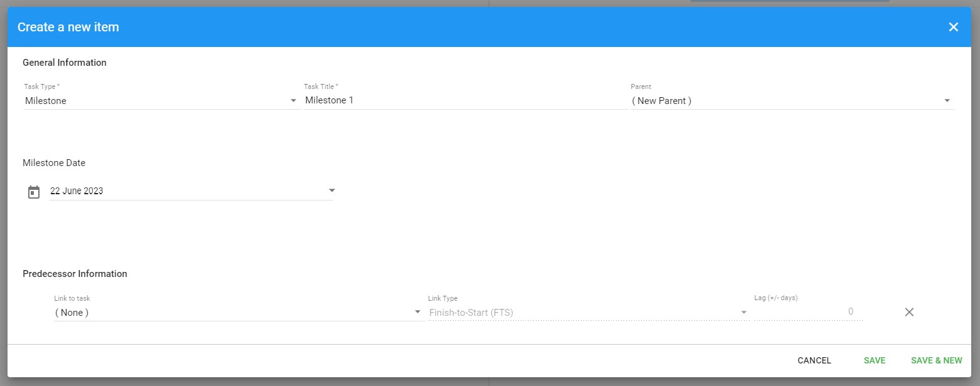Open the Milestone Date dropdown arrow

click(x=332, y=190)
